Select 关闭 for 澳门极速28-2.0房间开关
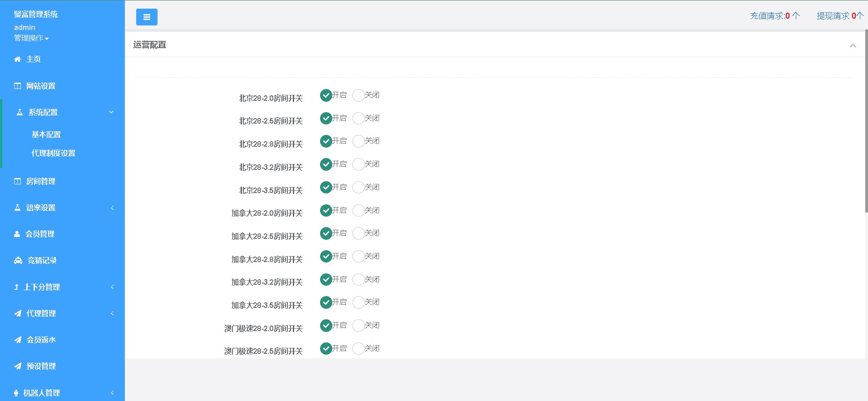Image resolution: width=868 pixels, height=401 pixels. pyautogui.click(x=358, y=326)
